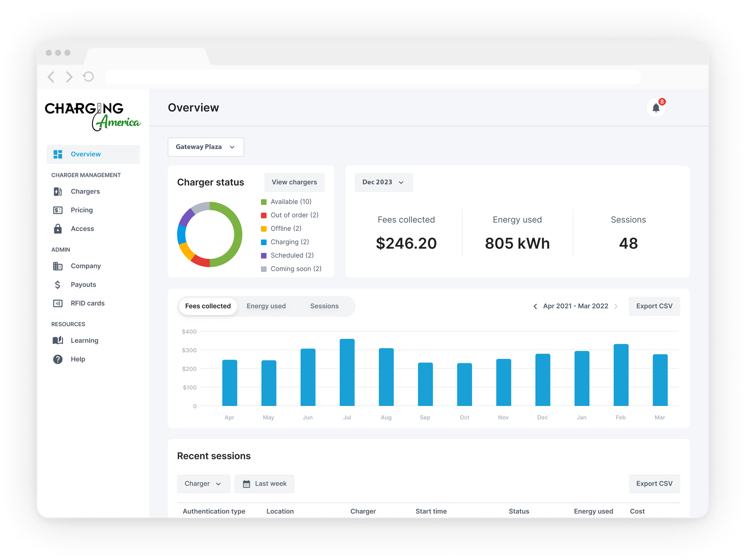Click the Company building icon
Viewport: 748px width, 560px height.
coord(58,266)
